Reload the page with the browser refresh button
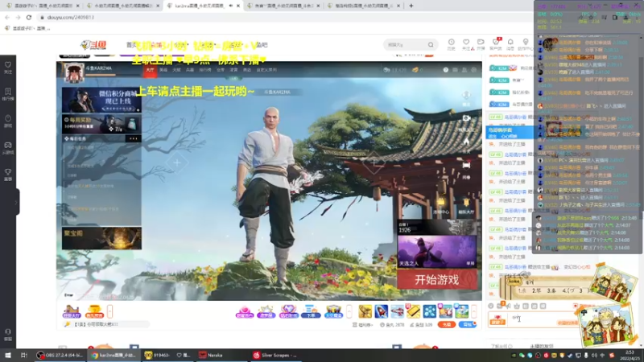644x362 pixels. pyautogui.click(x=29, y=17)
